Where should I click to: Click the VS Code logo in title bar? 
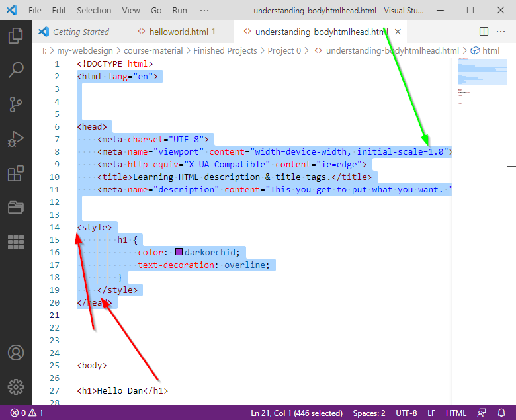coord(12,10)
